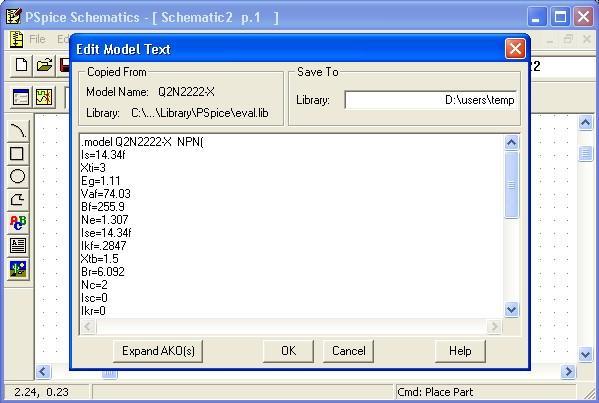
Task: Click the 'Nc=2' parameter line
Action: [94, 285]
